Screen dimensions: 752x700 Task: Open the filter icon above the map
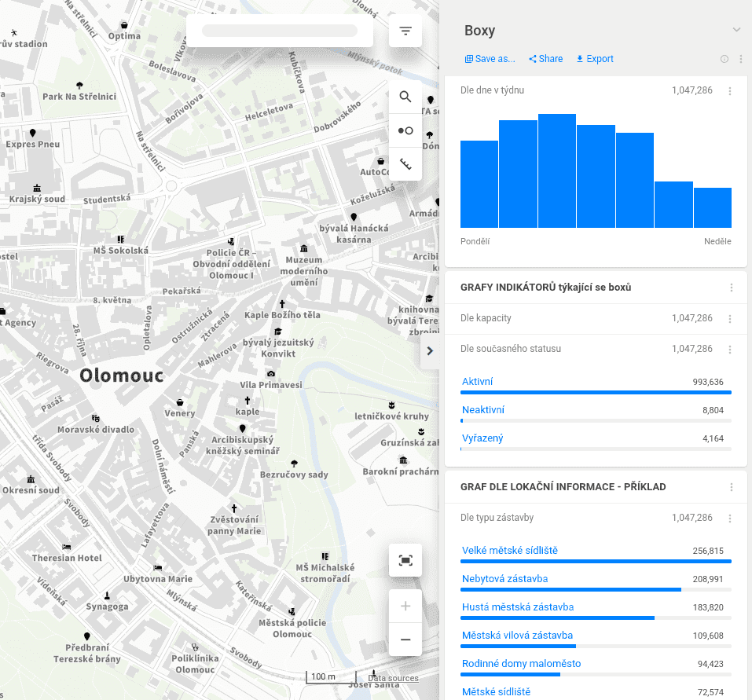[x=405, y=30]
